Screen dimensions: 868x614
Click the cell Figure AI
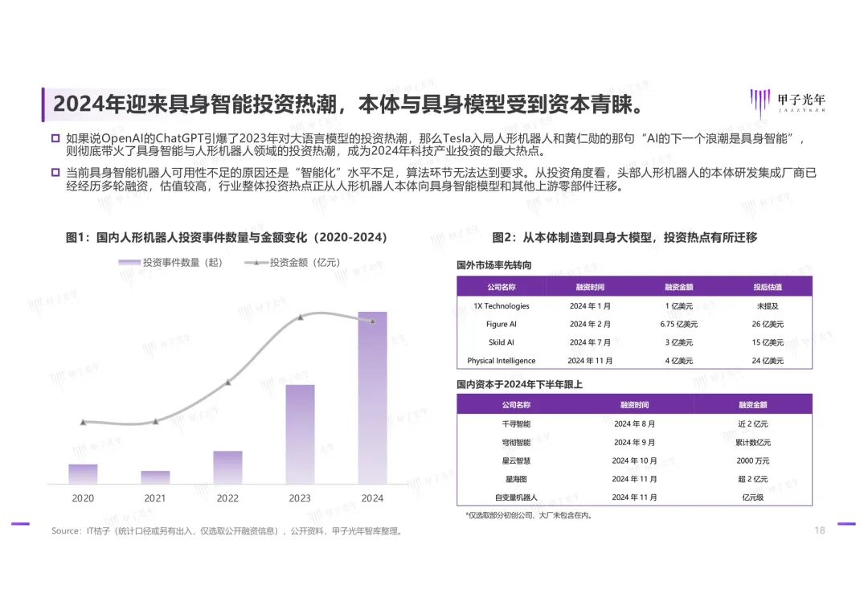[502, 325]
